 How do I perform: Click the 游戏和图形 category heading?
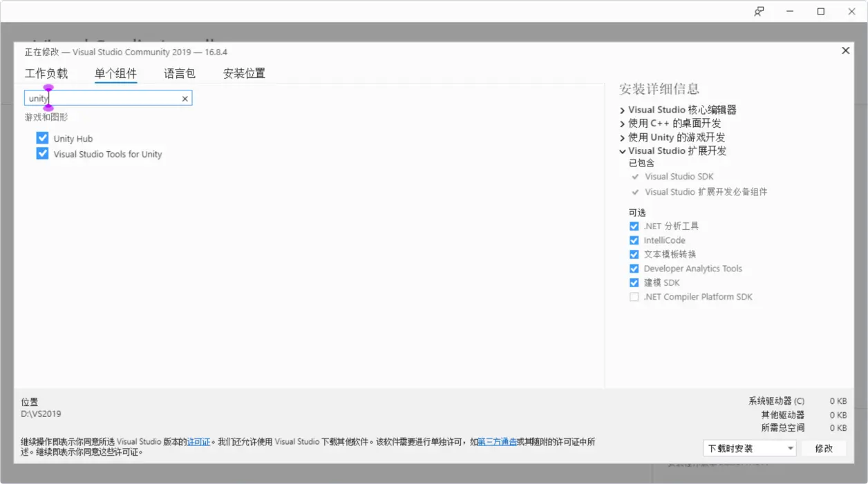click(x=46, y=117)
